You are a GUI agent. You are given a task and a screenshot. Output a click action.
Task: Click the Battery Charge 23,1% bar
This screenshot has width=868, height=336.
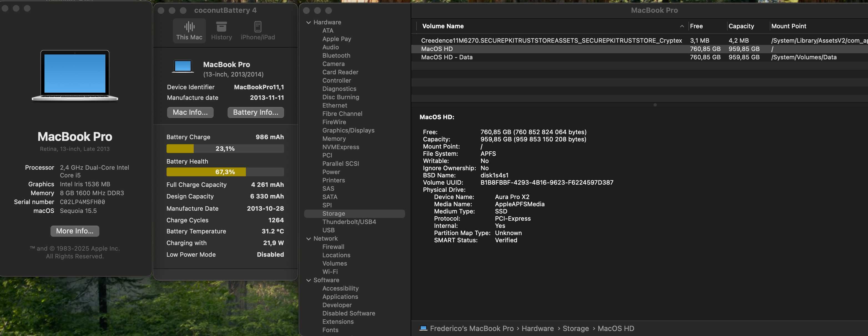225,149
